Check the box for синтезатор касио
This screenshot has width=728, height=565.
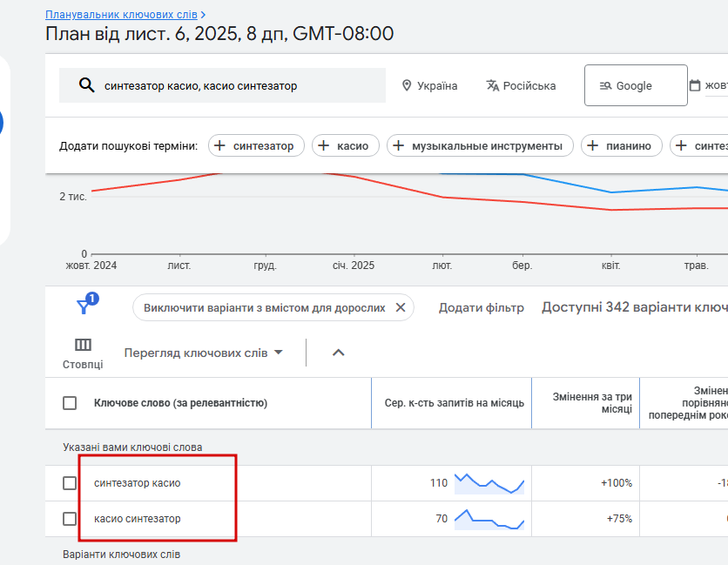pos(70,483)
